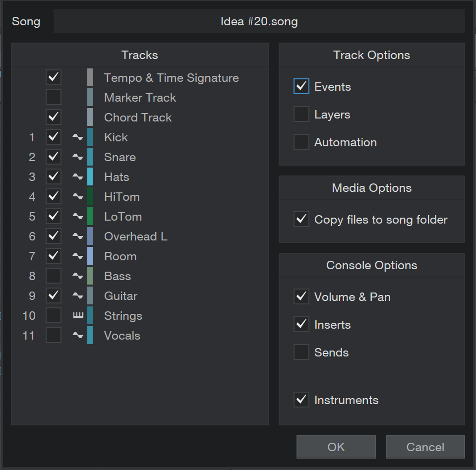Viewport: 476px width, 470px height.
Task: Uncheck Tempo & Time Signature import checkbox
Action: [54, 77]
